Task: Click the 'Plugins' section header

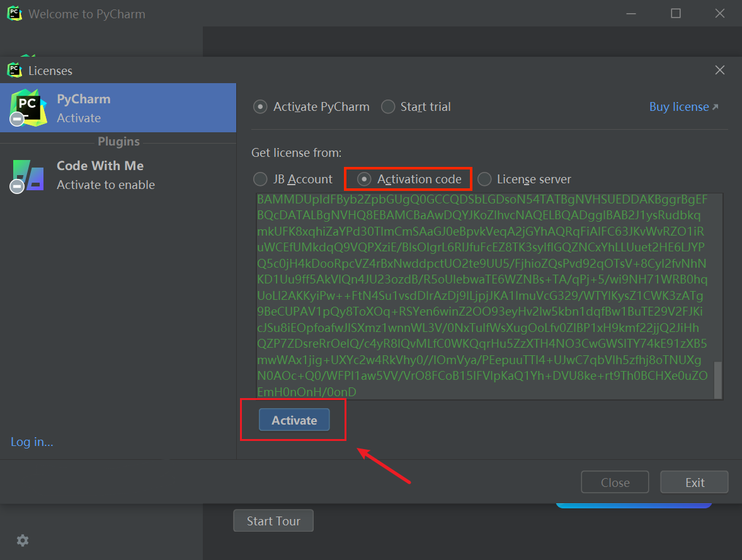Action: click(118, 142)
